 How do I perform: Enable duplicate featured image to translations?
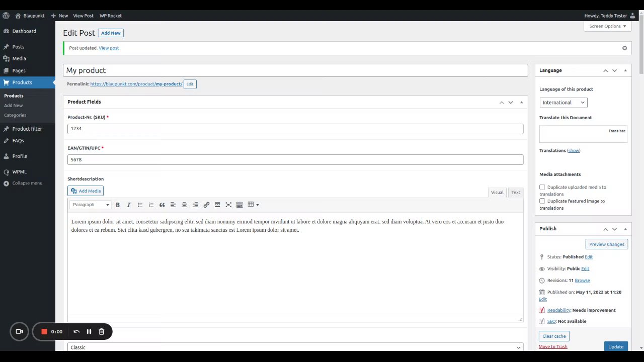[542, 201]
